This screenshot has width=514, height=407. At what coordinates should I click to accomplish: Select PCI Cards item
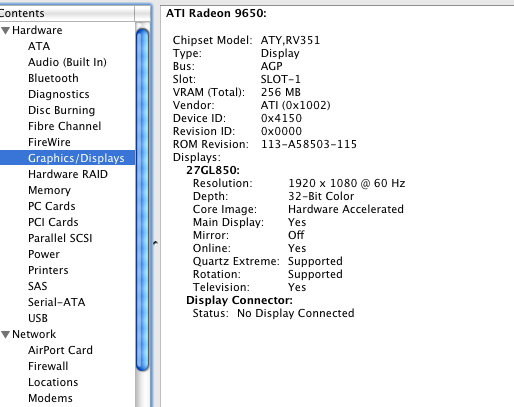pyautogui.click(x=53, y=222)
